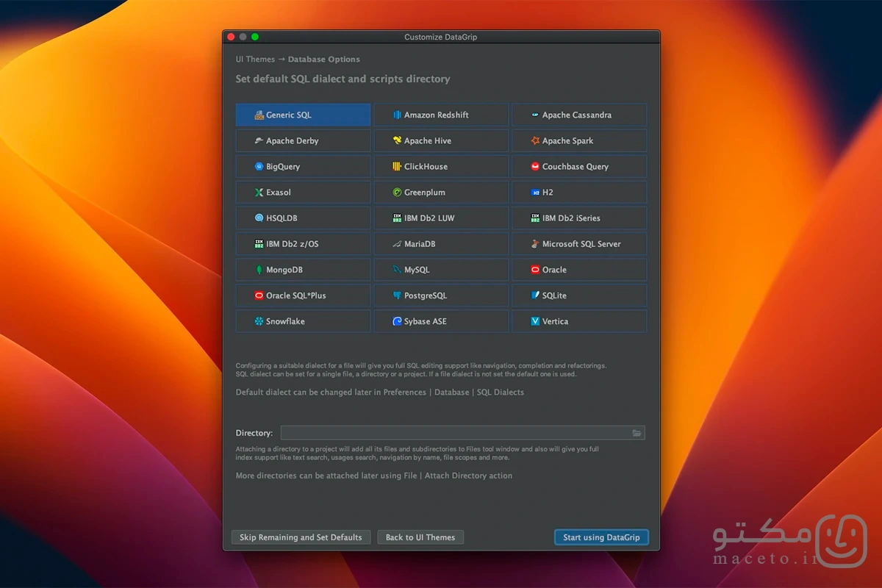
Task: Open folder browse icon in Directory field
Action: click(637, 433)
